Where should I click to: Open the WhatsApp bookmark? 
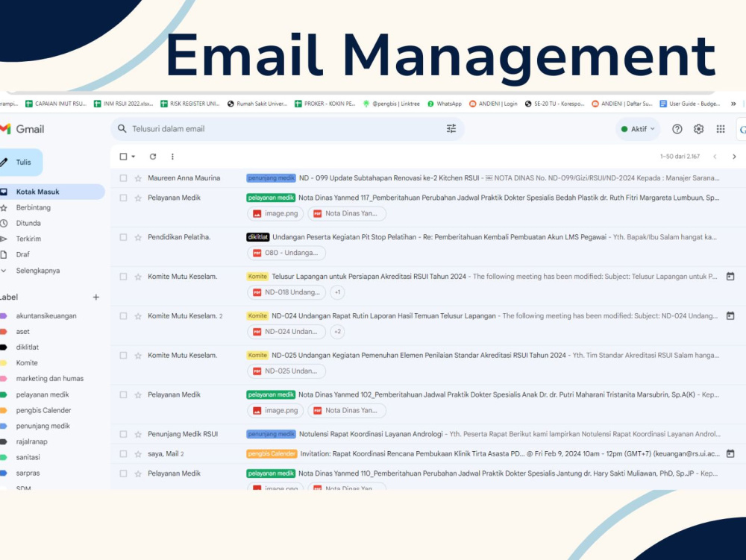pos(445,104)
